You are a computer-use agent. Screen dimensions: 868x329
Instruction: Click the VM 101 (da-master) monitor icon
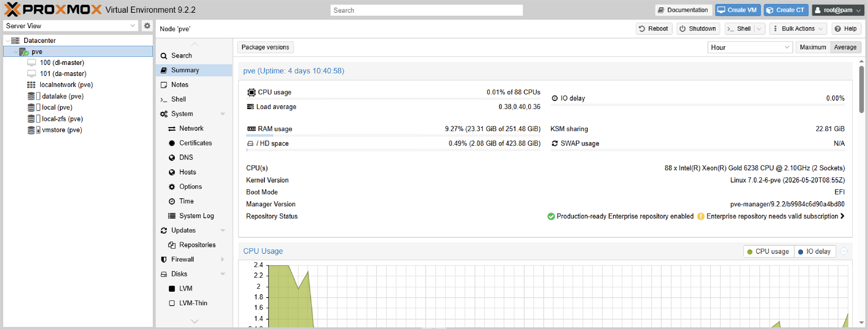pos(31,74)
